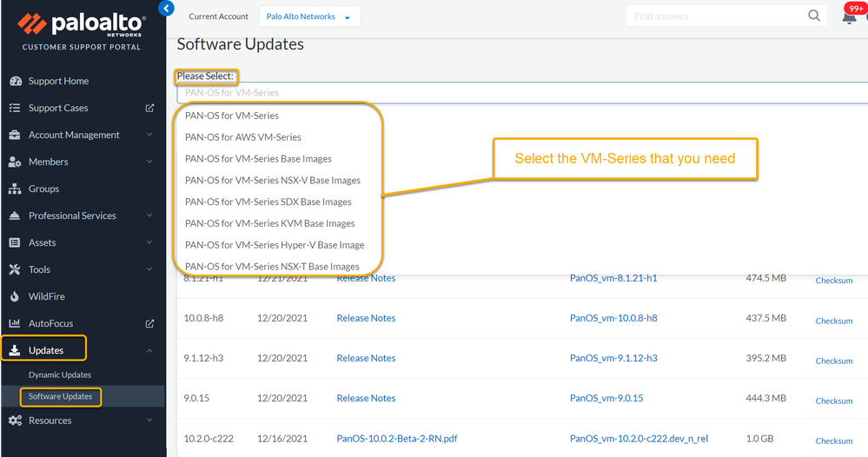The width and height of the screenshot is (868, 457).
Task: Open AutoFocus external link icon
Action: pos(149,323)
